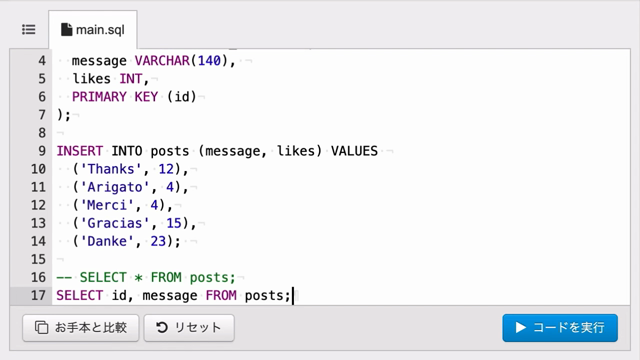Click the play triangle icon
This screenshot has height=360, width=640.
[520, 327]
